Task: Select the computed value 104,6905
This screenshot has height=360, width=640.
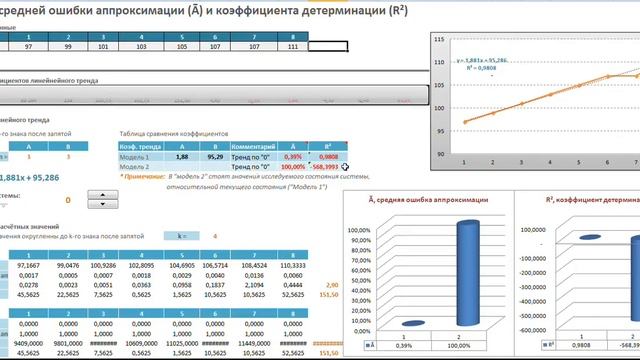Action: tap(182, 265)
